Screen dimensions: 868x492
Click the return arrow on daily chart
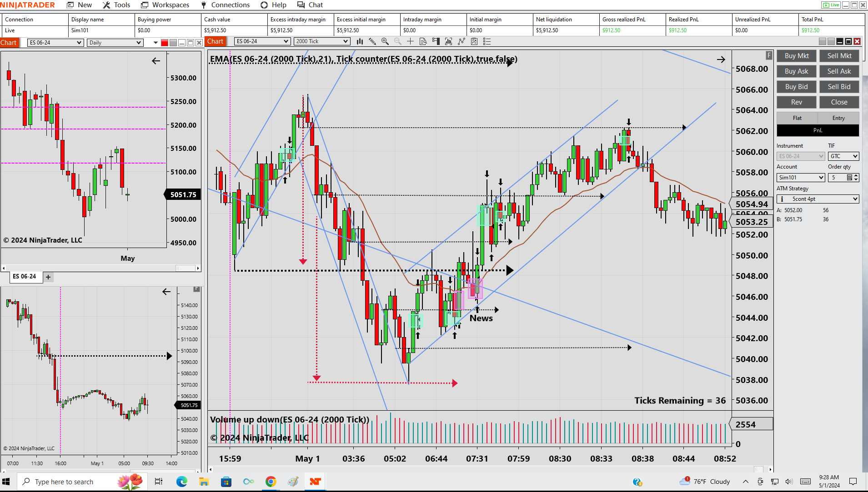(156, 61)
